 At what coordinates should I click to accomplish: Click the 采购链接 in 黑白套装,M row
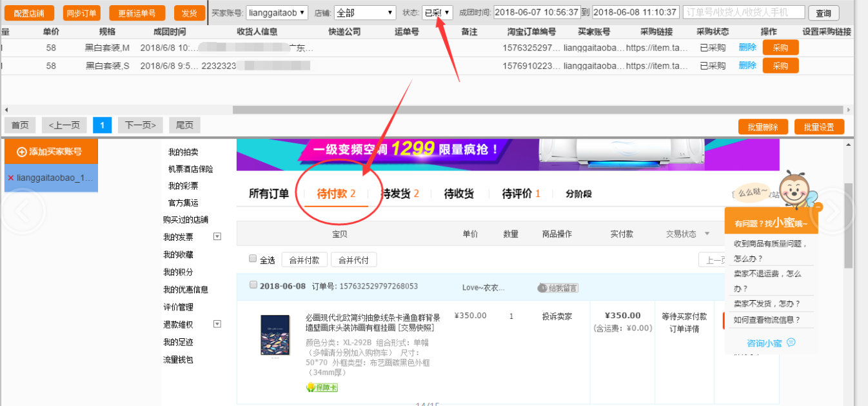tap(656, 47)
